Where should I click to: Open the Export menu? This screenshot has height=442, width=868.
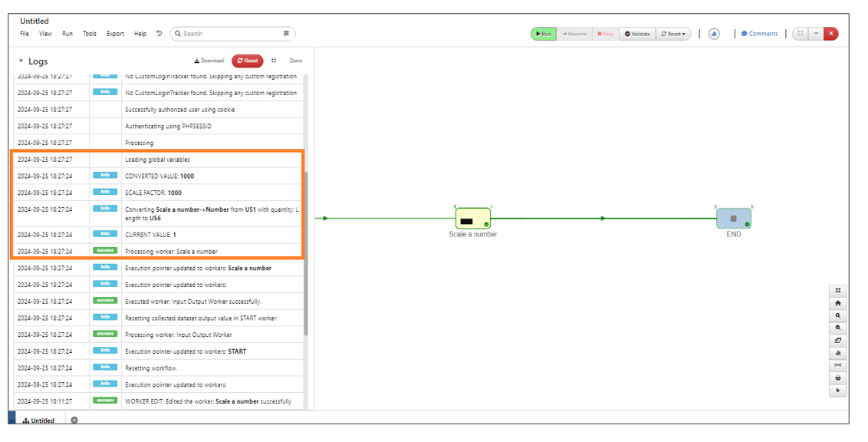(x=115, y=34)
